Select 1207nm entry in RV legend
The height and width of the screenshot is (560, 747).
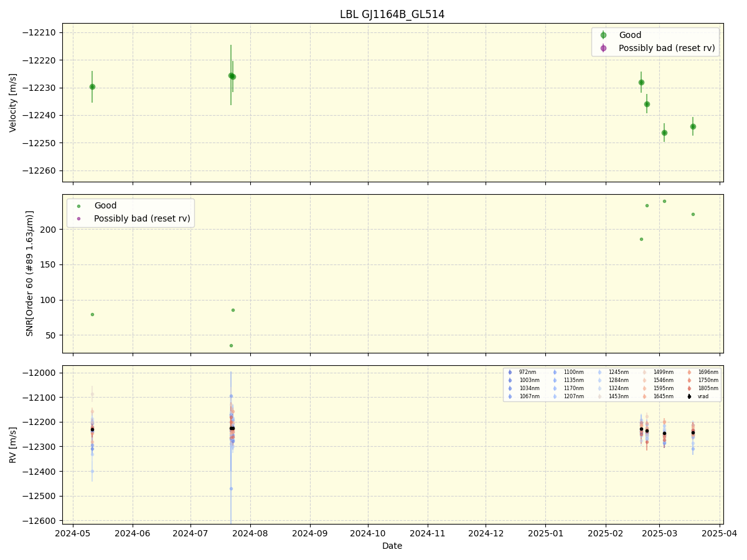point(574,396)
